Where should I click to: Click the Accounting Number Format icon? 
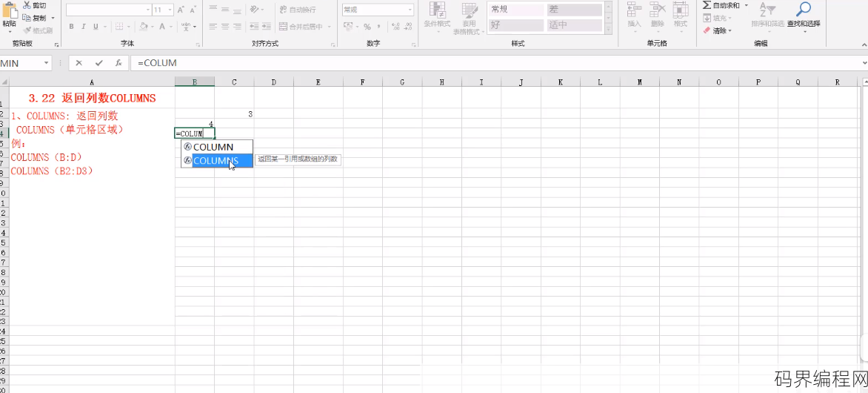pyautogui.click(x=348, y=27)
